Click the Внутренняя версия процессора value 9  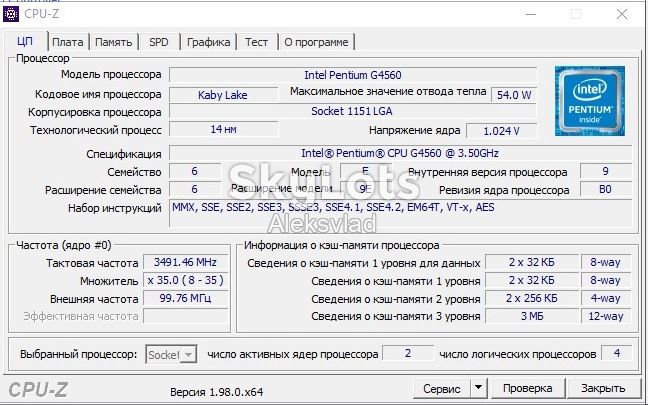coord(605,171)
